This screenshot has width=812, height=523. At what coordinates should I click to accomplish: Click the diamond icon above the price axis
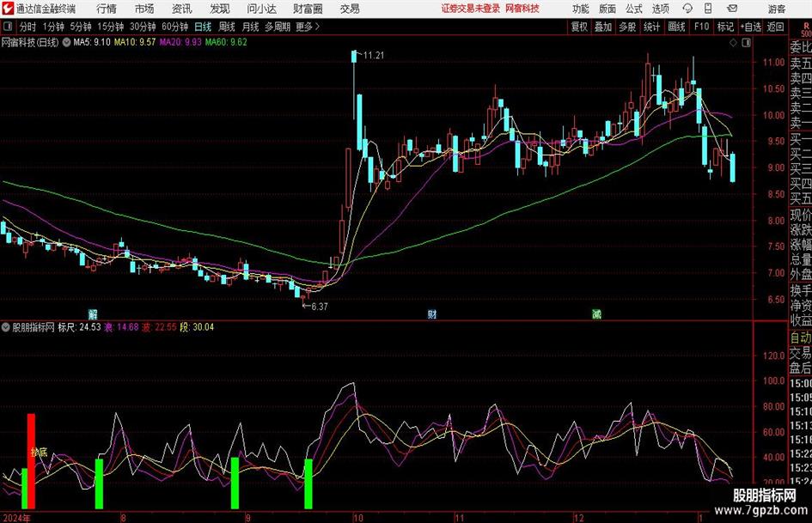click(x=733, y=43)
